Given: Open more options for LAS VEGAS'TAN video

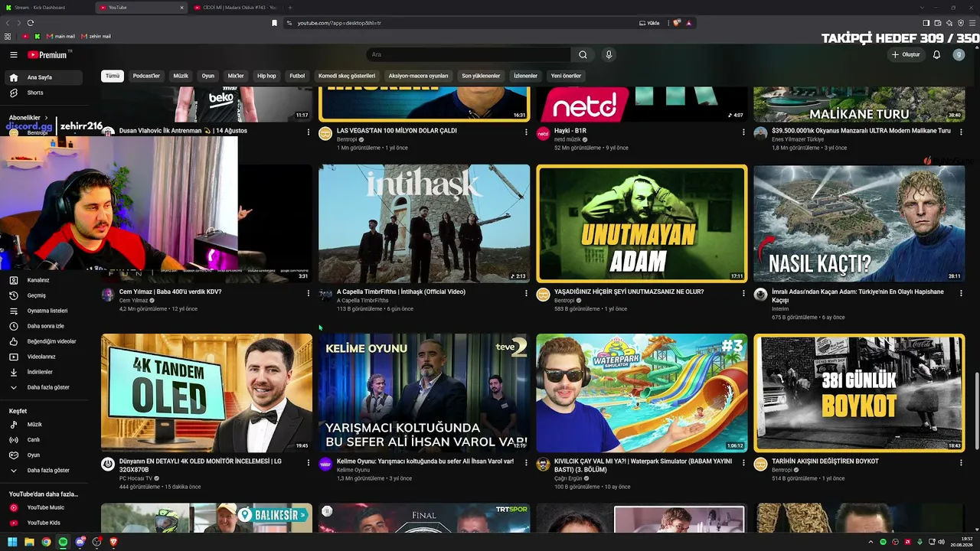Looking at the screenshot, I should coord(526,132).
